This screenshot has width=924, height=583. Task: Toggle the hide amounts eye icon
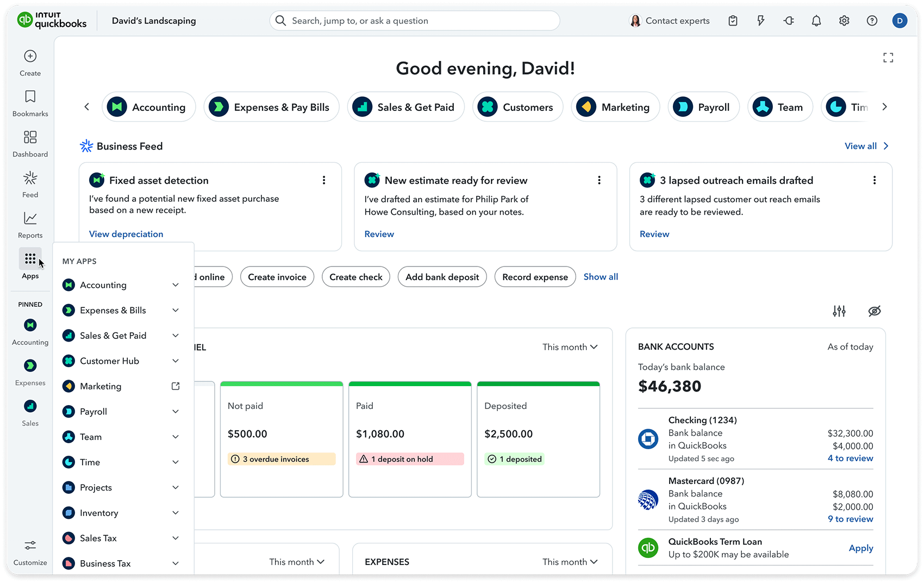click(x=874, y=311)
